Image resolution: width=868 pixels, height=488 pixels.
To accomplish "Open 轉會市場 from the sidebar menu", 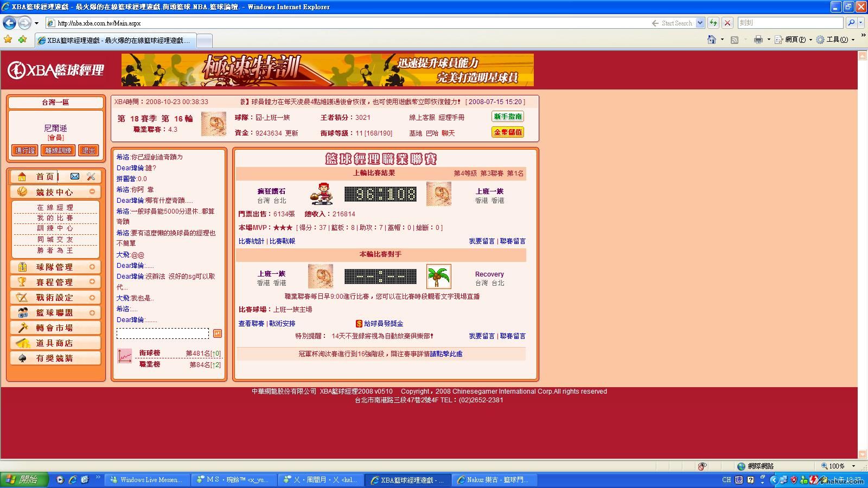I will point(54,328).
